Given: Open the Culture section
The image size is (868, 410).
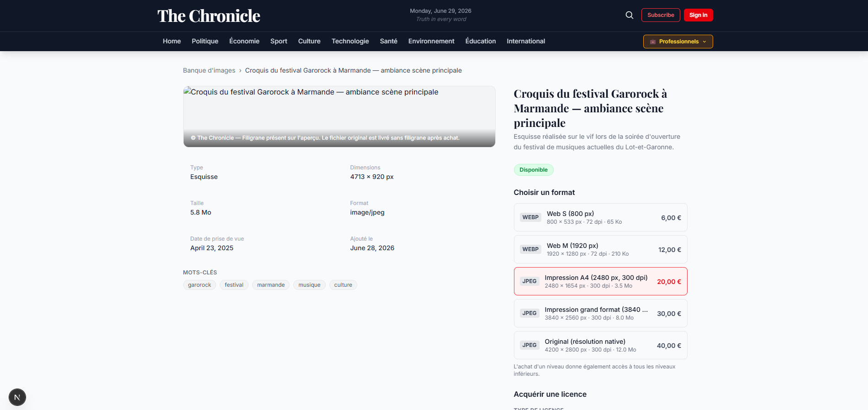Looking at the screenshot, I should pyautogui.click(x=309, y=41).
